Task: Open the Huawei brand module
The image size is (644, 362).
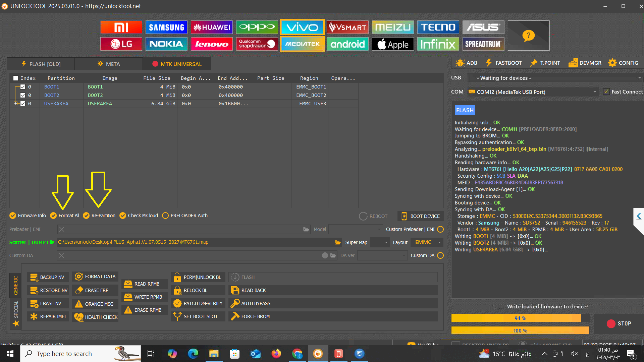Action: (x=212, y=27)
